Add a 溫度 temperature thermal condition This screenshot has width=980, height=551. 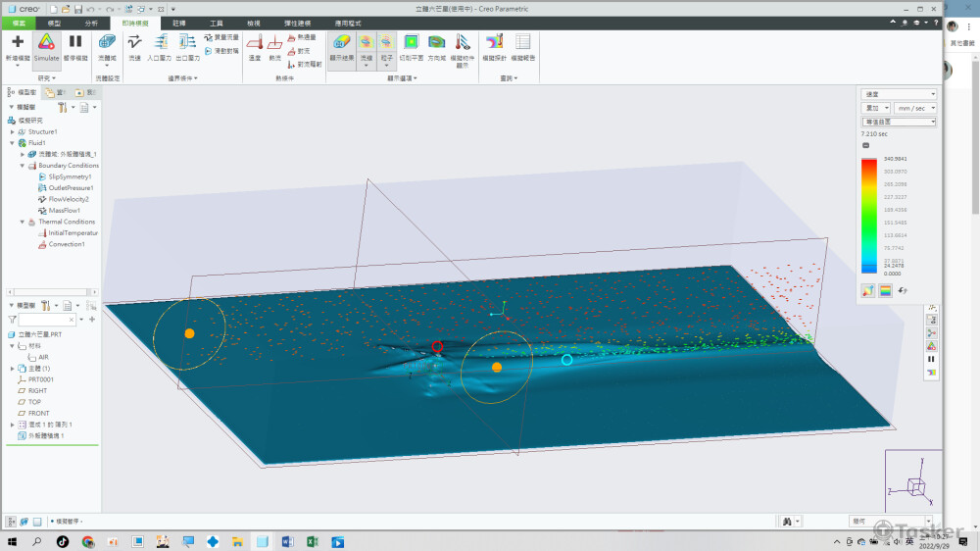click(254, 46)
